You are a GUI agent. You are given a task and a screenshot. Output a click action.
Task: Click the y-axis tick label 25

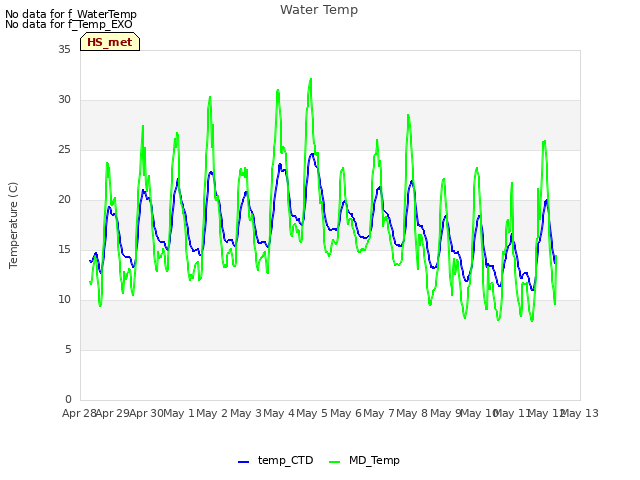point(64,149)
